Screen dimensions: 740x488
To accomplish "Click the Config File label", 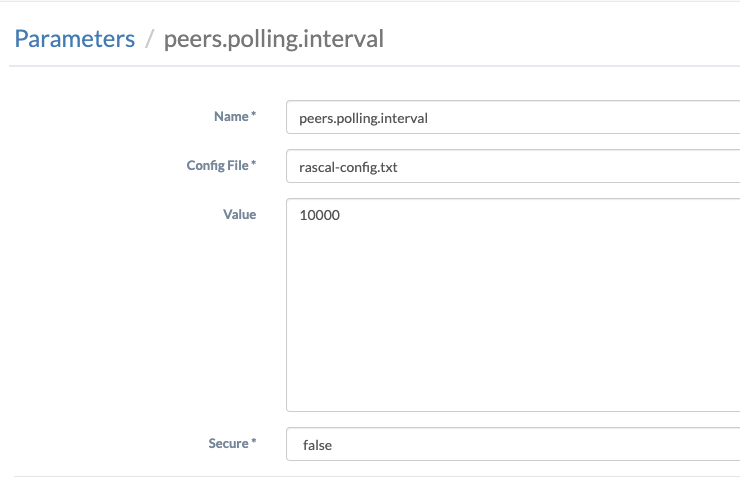I will pos(216,165).
